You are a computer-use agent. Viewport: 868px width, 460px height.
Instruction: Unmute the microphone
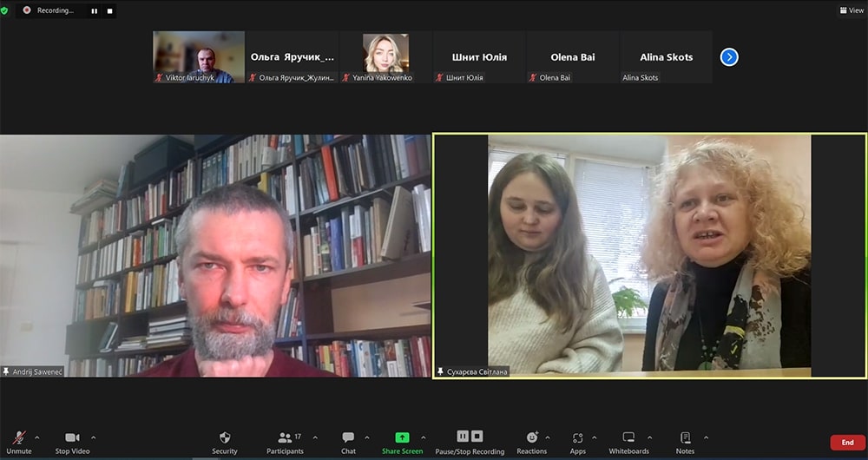(x=19, y=442)
